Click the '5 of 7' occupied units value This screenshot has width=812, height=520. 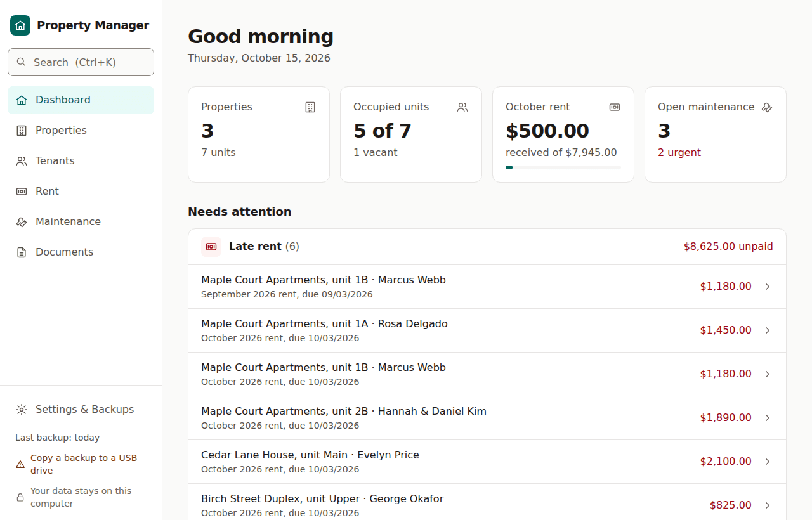[383, 131]
